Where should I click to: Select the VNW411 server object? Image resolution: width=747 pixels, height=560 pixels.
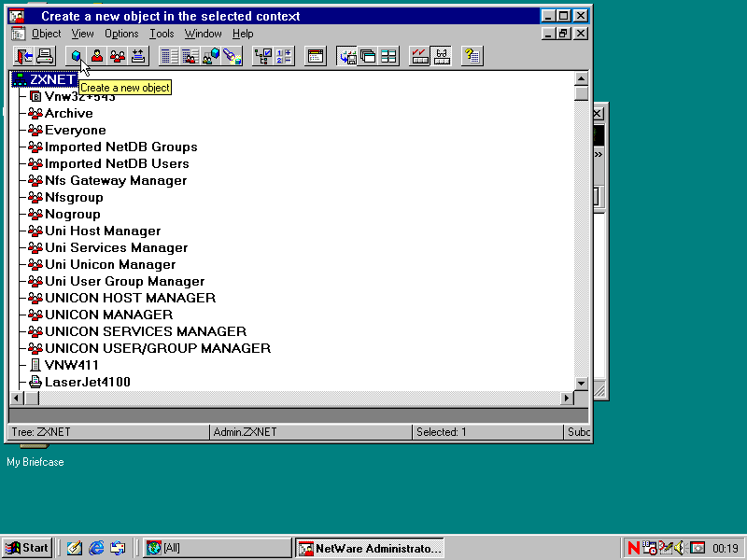[x=63, y=365]
